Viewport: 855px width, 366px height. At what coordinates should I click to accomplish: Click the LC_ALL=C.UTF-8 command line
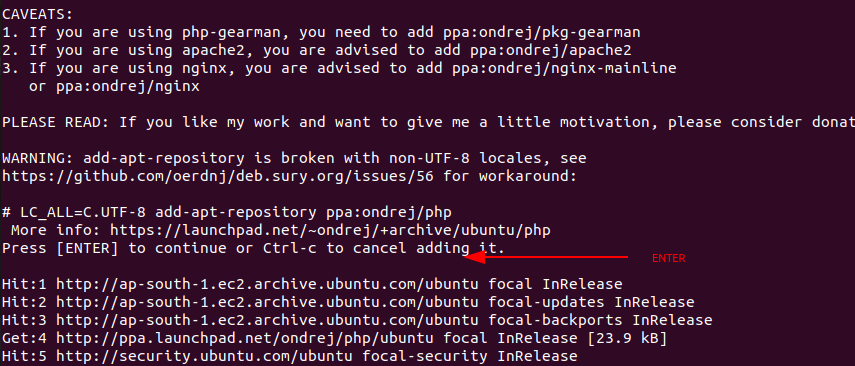point(227,212)
